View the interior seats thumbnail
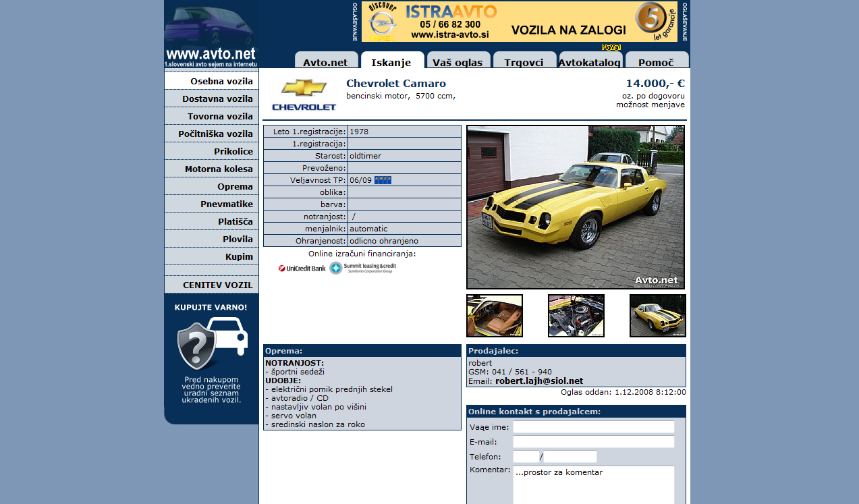The image size is (859, 504). pos(495,316)
